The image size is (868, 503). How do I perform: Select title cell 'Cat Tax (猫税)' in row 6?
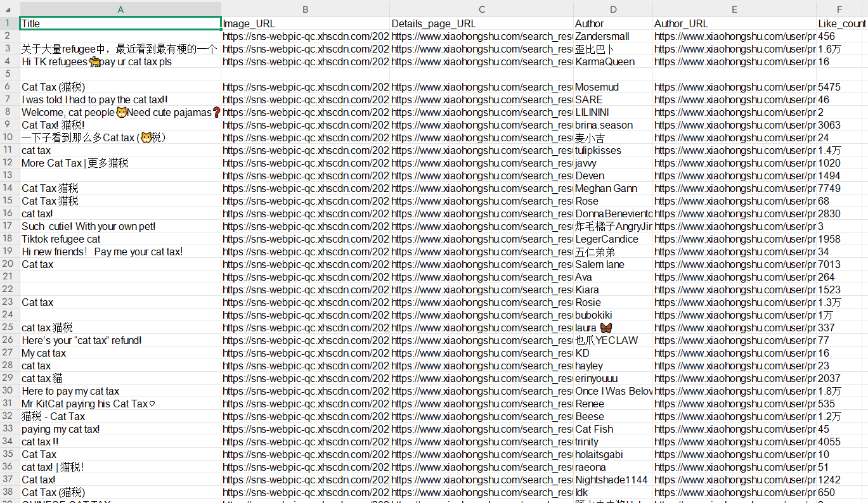120,87
